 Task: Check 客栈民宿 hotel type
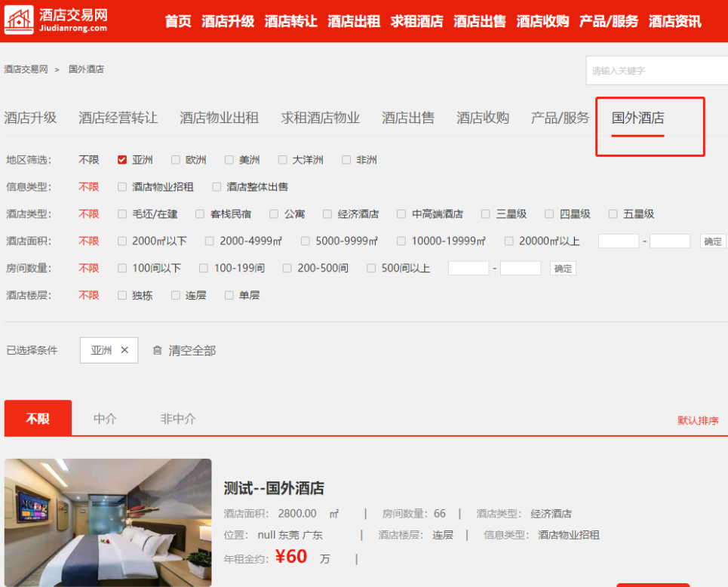(x=200, y=214)
